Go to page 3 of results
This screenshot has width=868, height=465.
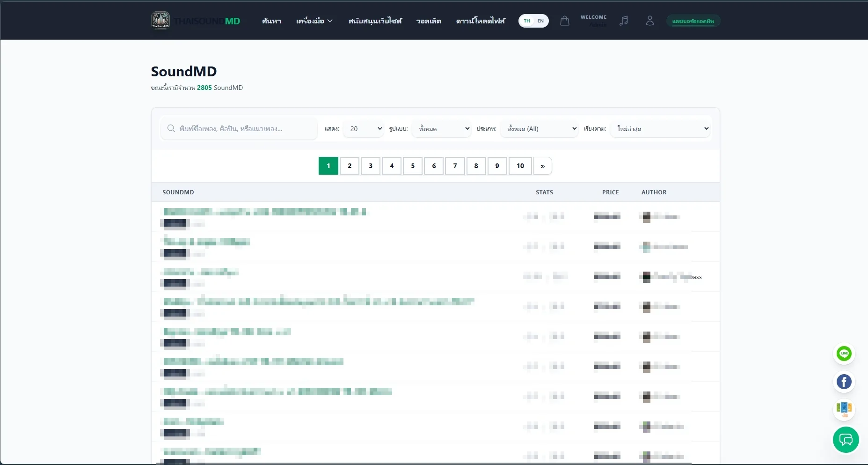pyautogui.click(x=371, y=166)
